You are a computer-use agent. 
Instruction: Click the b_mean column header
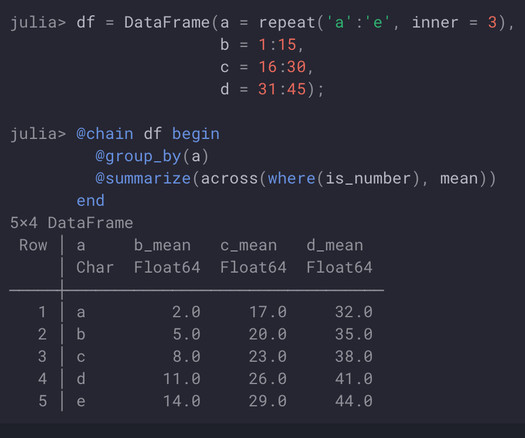162,245
